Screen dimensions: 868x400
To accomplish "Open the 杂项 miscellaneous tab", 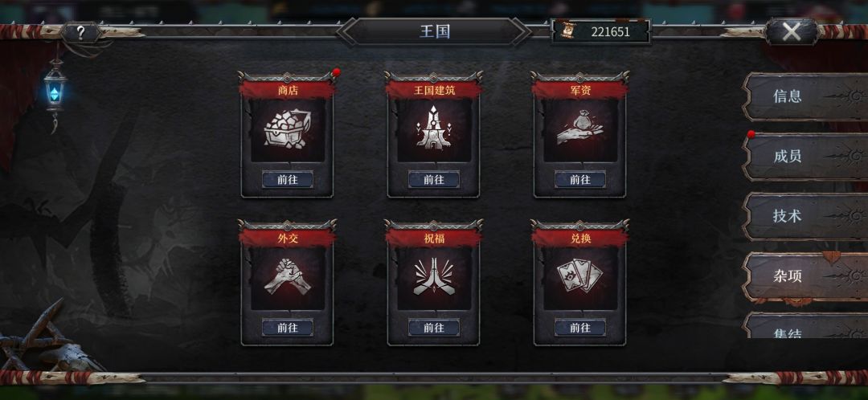I will (x=805, y=276).
